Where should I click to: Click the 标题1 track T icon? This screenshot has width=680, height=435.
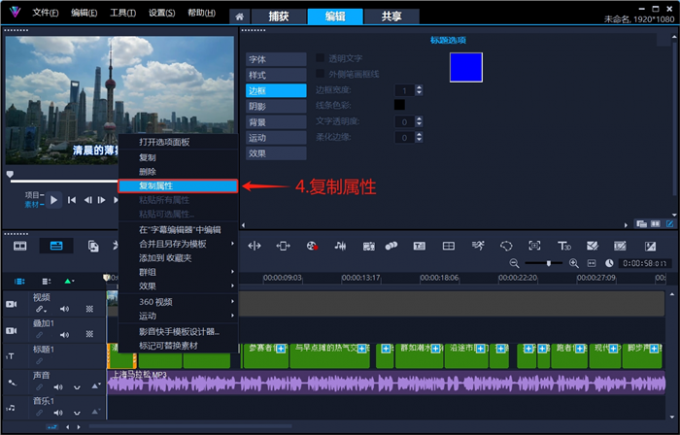tap(10, 356)
